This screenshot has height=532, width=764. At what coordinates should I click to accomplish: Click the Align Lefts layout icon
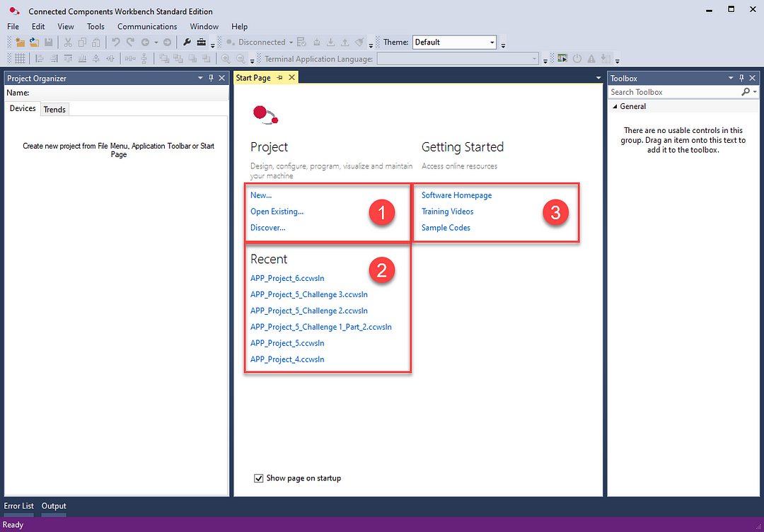(40, 59)
